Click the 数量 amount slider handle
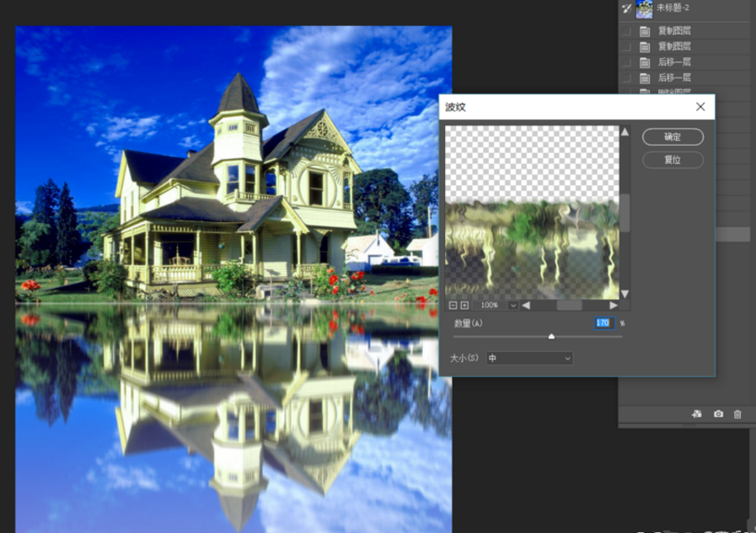The image size is (756, 533). (551, 337)
